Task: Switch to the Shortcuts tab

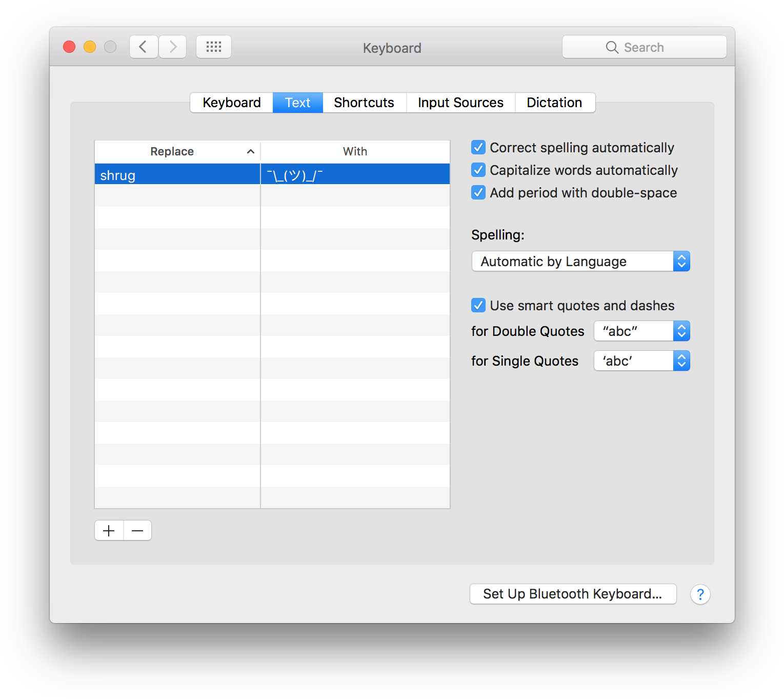Action: pyautogui.click(x=364, y=103)
